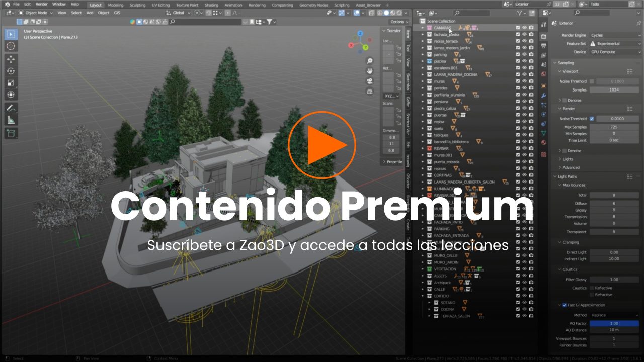Select the Move tool in the viewport toolbar
The width and height of the screenshot is (644, 362).
pyautogui.click(x=10, y=58)
